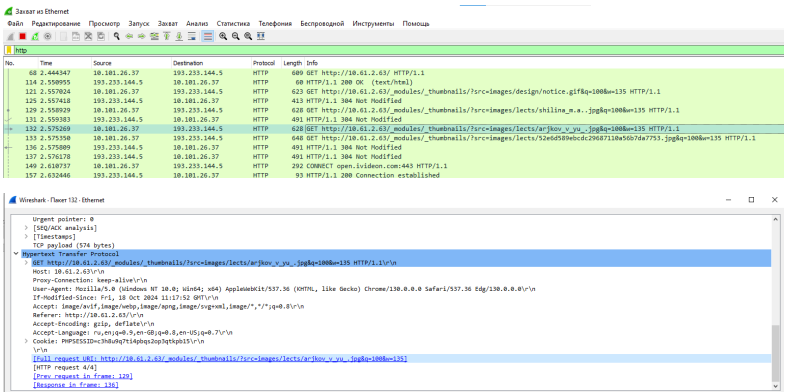Select packet 149 CONNECT open.ivideon.com row
Screen dimensions: 785x392
(394, 166)
